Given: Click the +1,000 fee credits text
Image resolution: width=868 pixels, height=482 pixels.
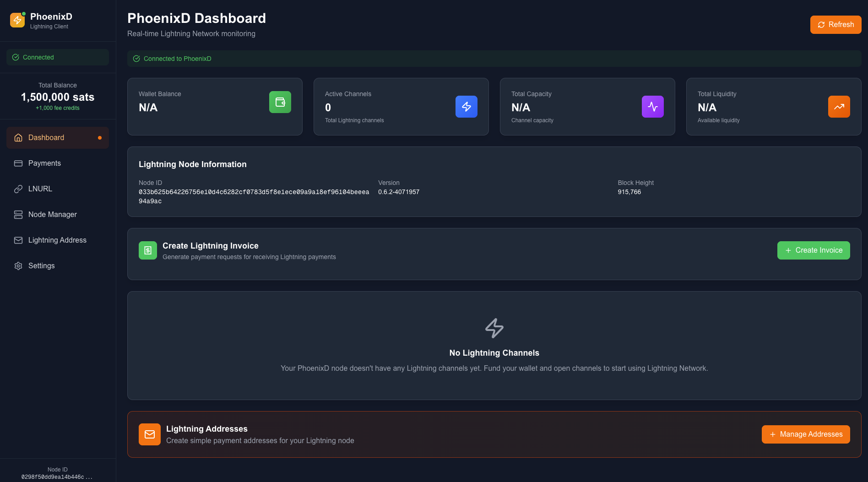Looking at the screenshot, I should click(x=58, y=108).
